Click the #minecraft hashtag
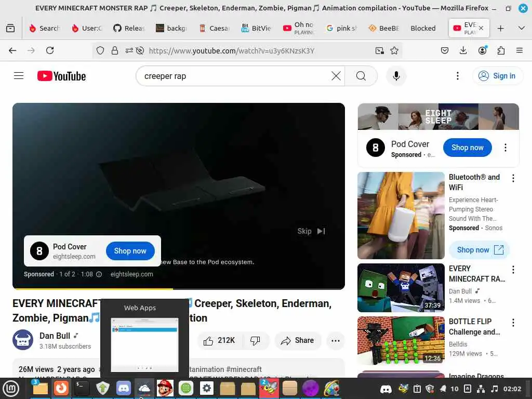Image resolution: width=532 pixels, height=399 pixels. coord(244,369)
